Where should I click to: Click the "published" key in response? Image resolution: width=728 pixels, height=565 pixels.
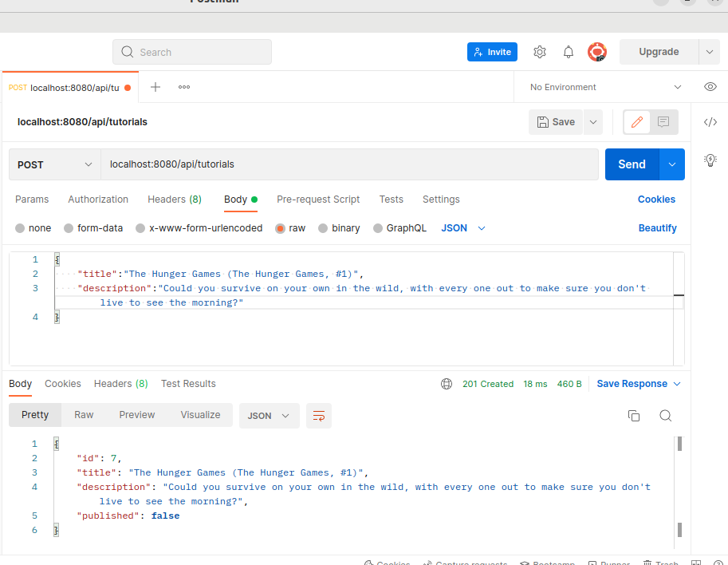(x=108, y=516)
